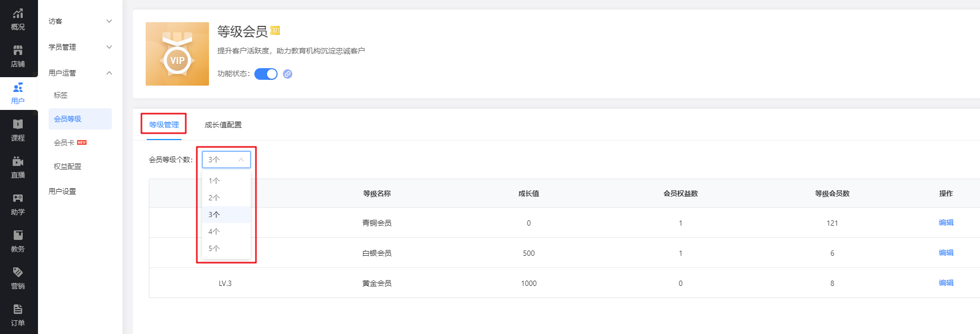The height and width of the screenshot is (334, 980).
Task: Expand the 访客 menu section
Action: (x=80, y=21)
